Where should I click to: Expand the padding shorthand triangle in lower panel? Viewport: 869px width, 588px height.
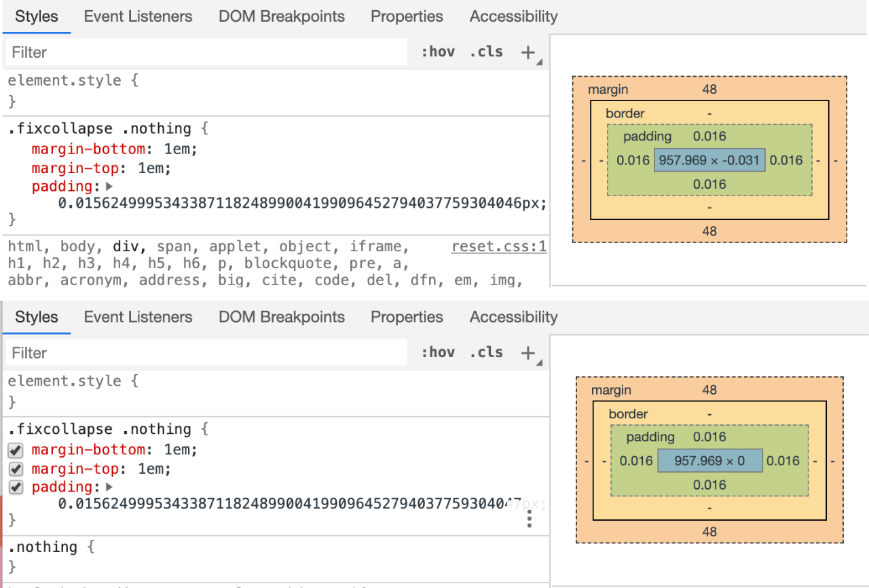point(109,488)
